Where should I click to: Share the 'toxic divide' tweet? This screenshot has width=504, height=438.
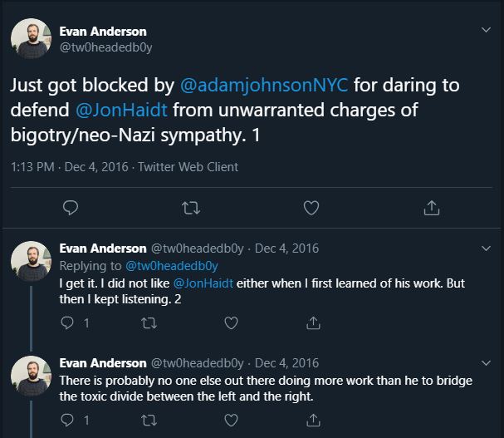click(x=314, y=420)
